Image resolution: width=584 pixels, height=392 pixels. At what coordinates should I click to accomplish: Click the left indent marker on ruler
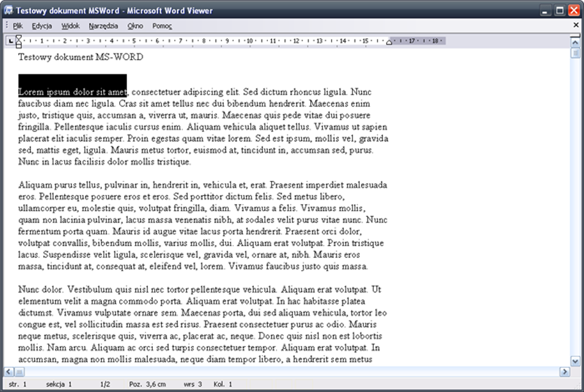18,41
